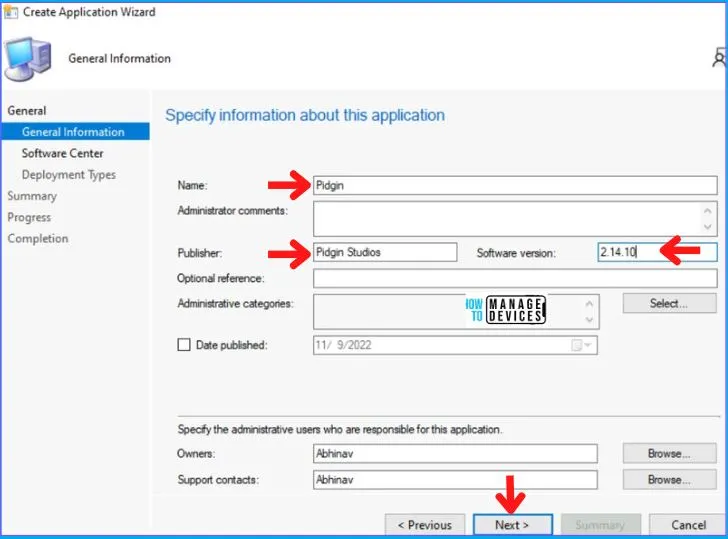Browse for Support contacts

670,480
